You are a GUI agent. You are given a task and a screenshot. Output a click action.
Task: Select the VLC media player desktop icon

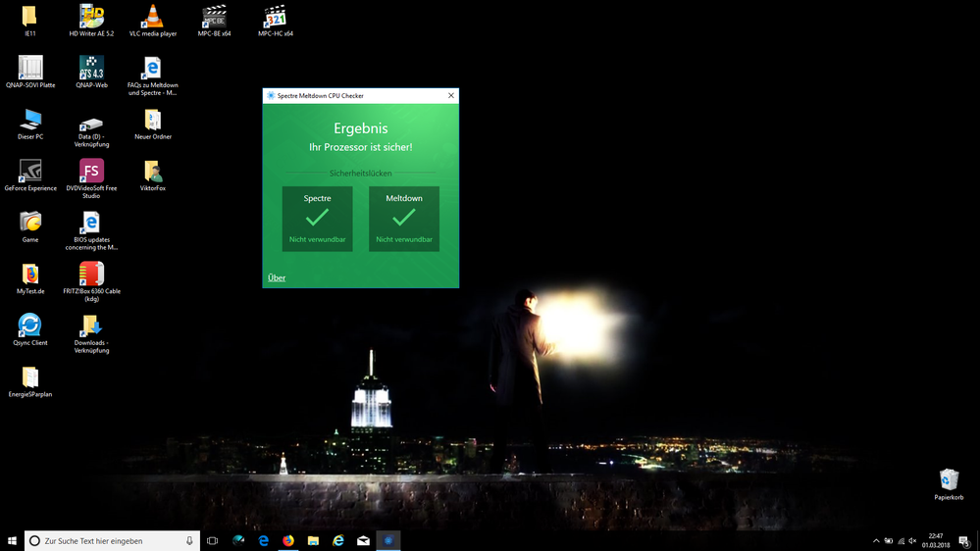[152, 20]
